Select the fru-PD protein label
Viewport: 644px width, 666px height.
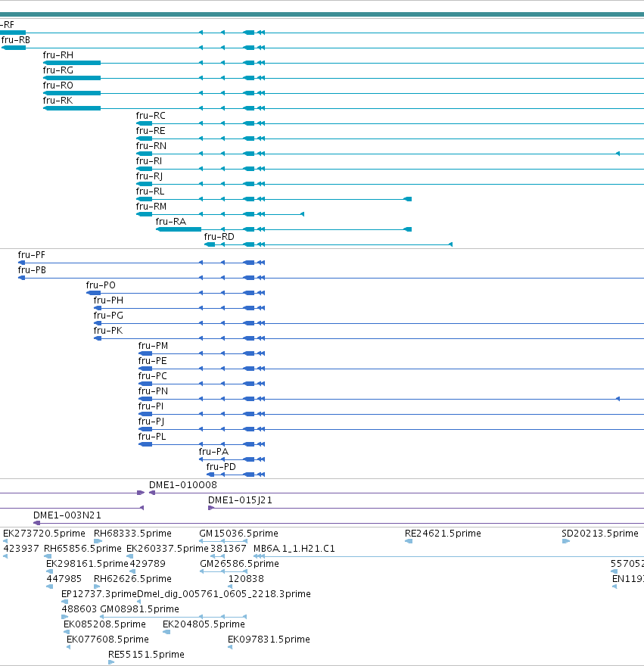221,467
